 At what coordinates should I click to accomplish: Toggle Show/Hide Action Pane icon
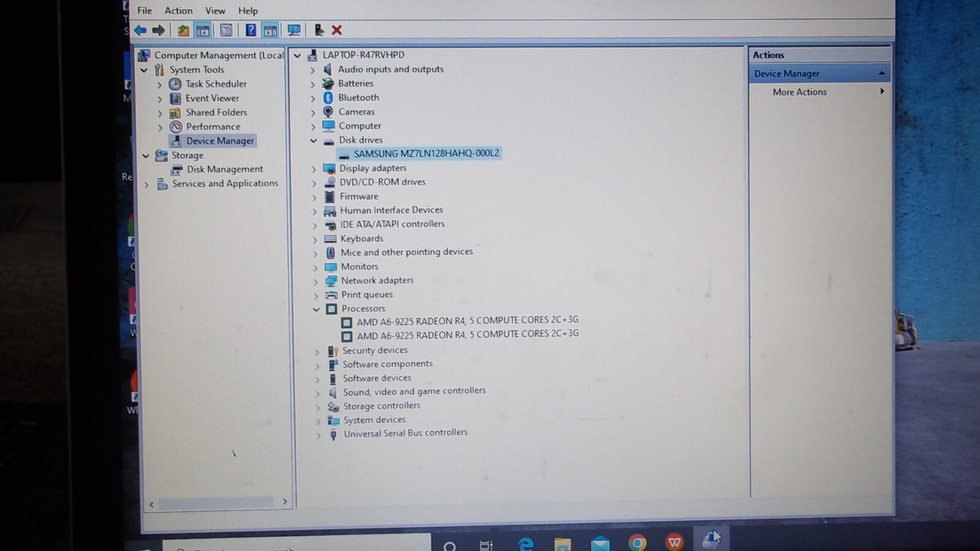point(270,30)
